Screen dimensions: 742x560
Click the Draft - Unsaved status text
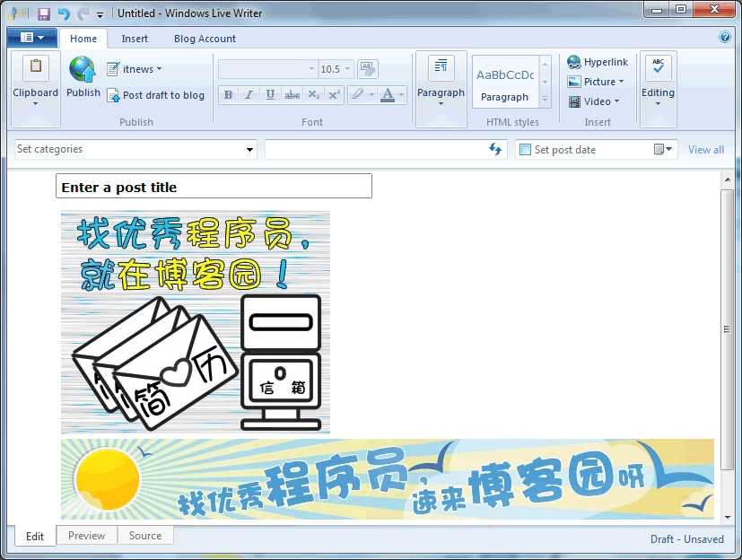click(x=686, y=539)
